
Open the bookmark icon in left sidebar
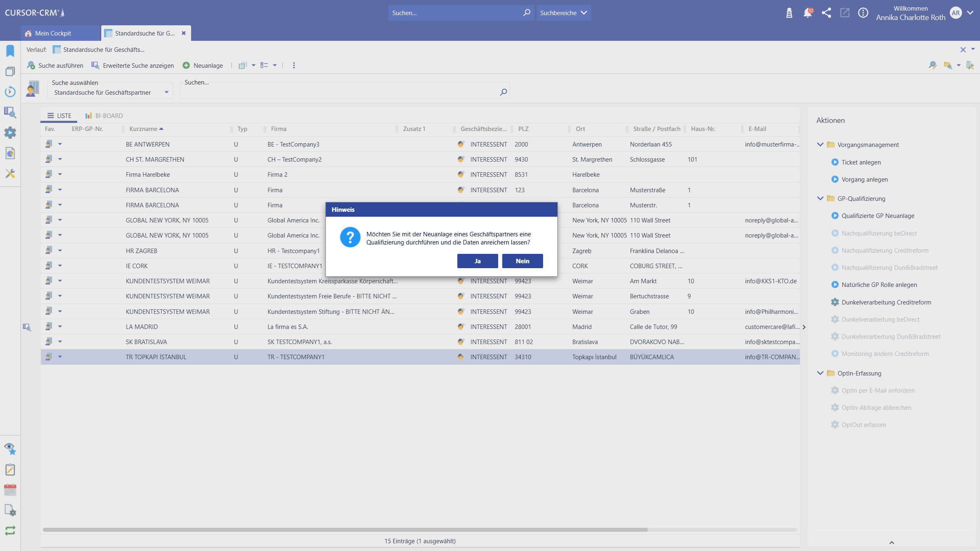(10, 51)
